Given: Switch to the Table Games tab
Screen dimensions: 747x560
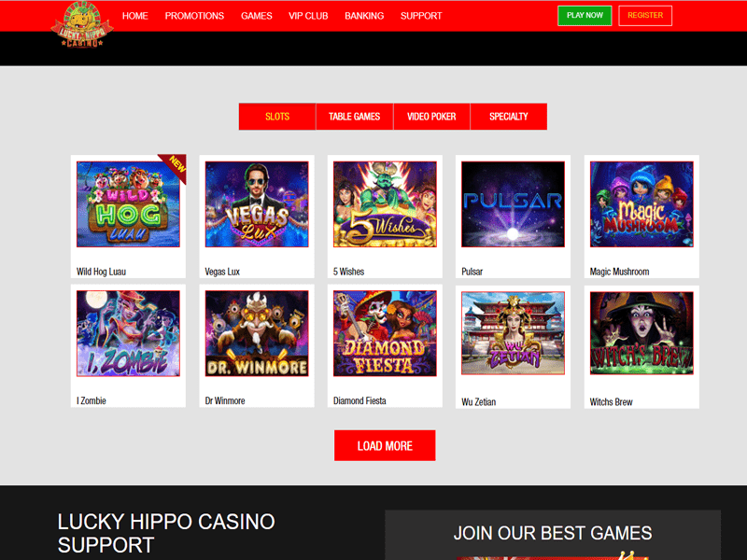Looking at the screenshot, I should click(355, 117).
